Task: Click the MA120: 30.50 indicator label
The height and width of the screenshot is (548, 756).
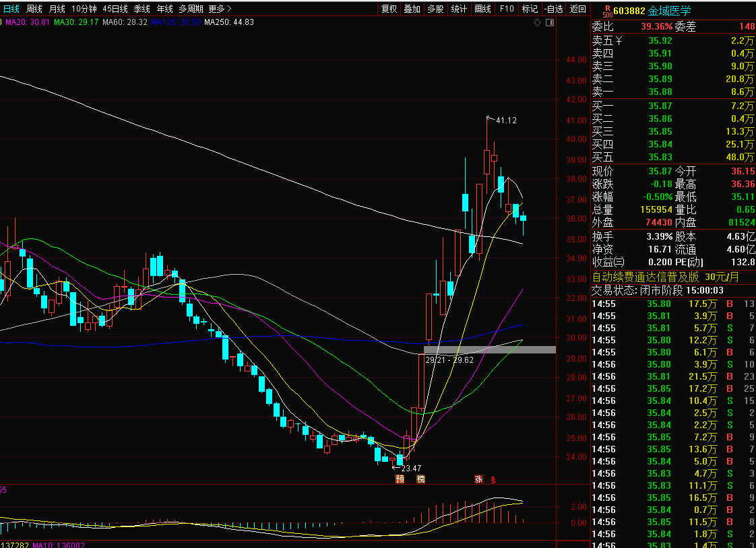Action: pyautogui.click(x=175, y=22)
